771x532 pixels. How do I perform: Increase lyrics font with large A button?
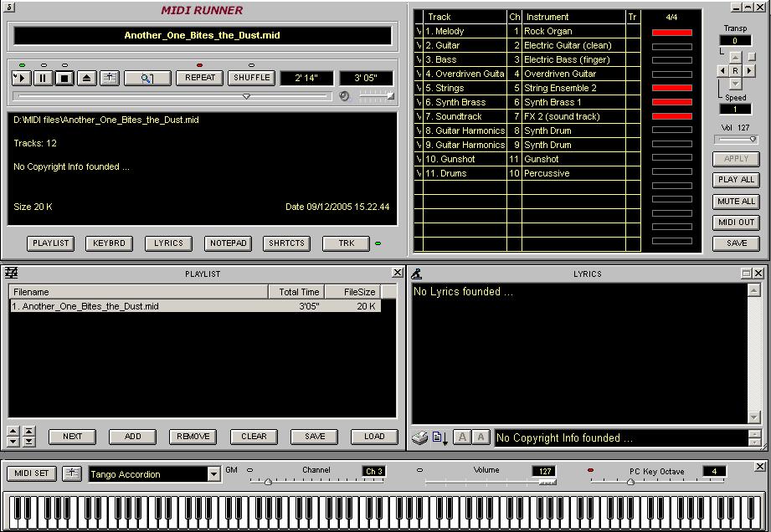click(x=462, y=437)
